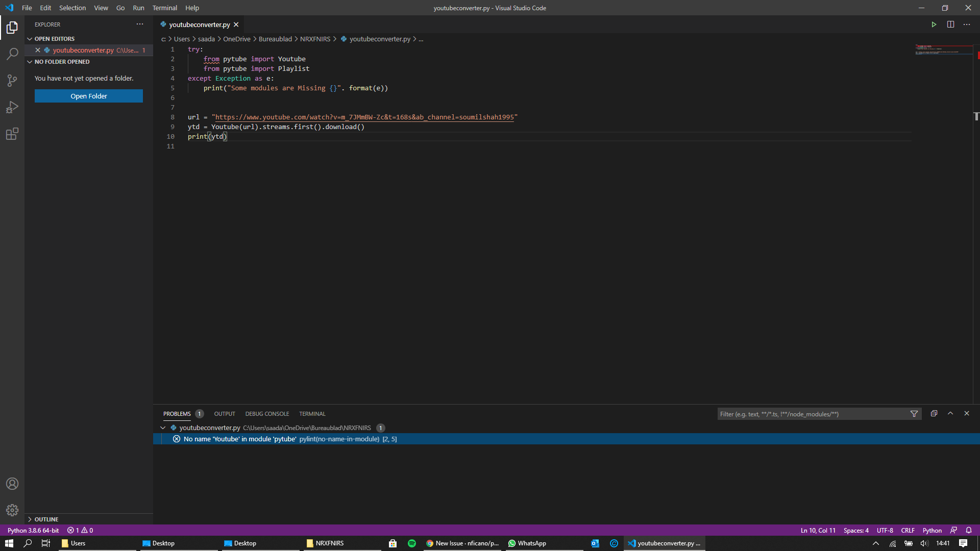Open the Accounts menu icon
Screen dimensions: 980x551
tap(12, 484)
